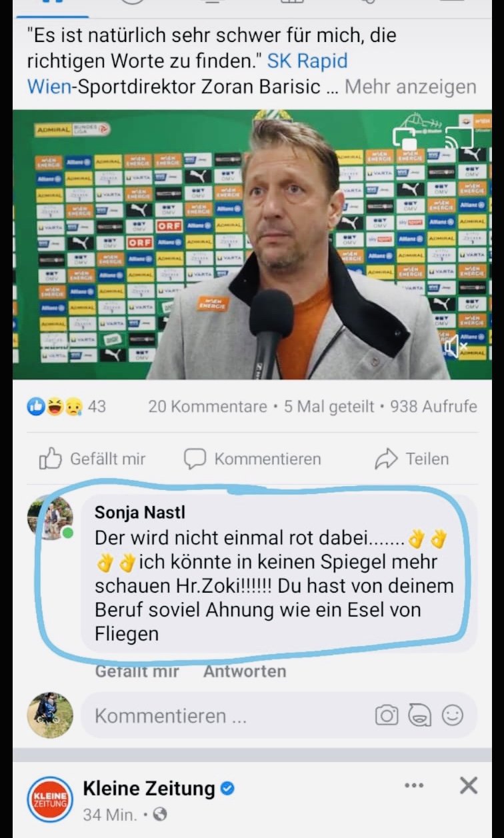Open the SK Rapid Wien page link
This screenshot has width=504, height=838.
coord(307,61)
